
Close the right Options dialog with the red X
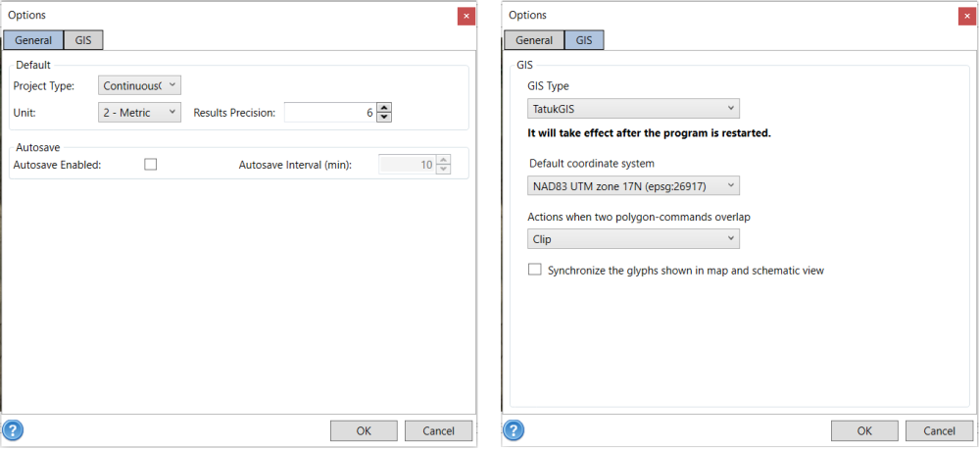click(965, 16)
